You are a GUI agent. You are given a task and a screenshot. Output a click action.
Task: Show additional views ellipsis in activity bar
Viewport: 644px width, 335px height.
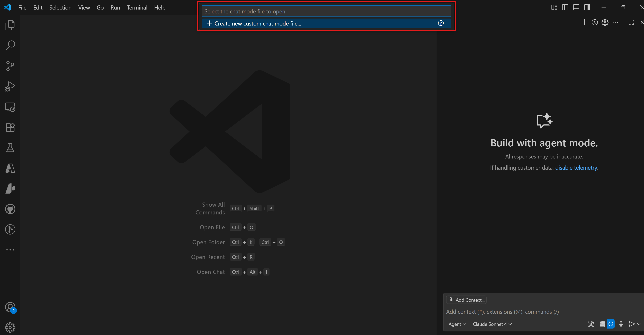(10, 250)
